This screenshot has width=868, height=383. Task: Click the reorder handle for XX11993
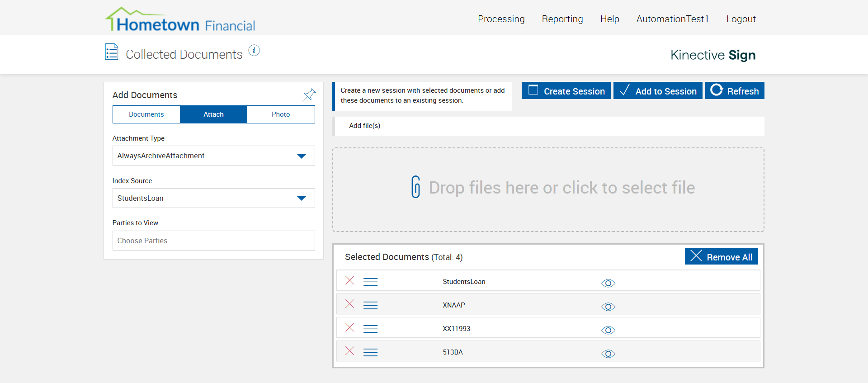click(x=370, y=329)
